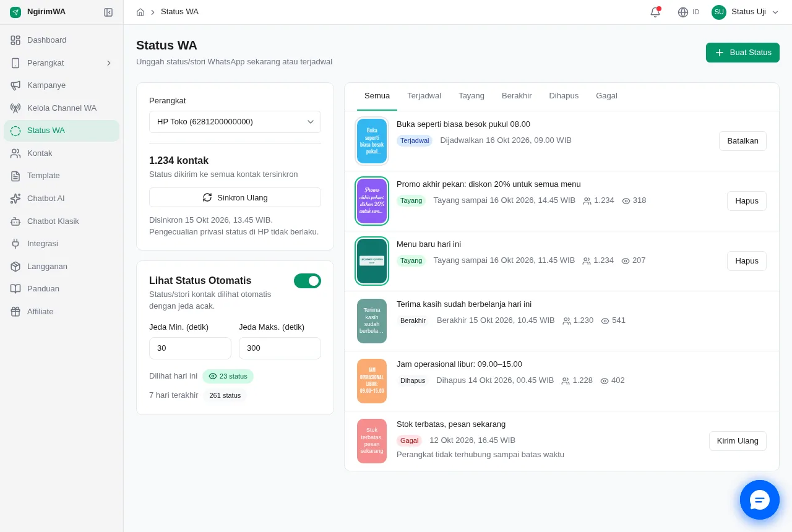Image resolution: width=792 pixels, height=532 pixels.
Task: Open Promo akhir pekan status thumbnail
Action: (372, 201)
